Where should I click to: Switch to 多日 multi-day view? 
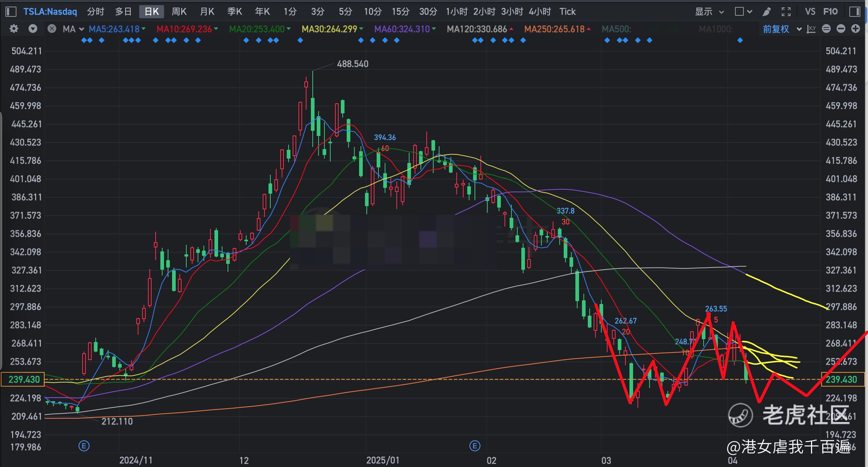pyautogui.click(x=123, y=12)
